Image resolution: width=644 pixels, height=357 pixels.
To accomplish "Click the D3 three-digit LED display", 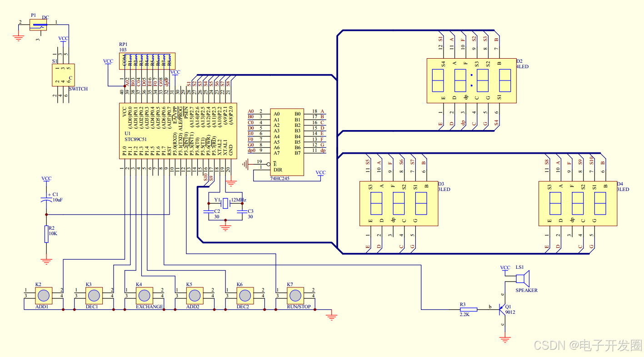I will (x=399, y=203).
